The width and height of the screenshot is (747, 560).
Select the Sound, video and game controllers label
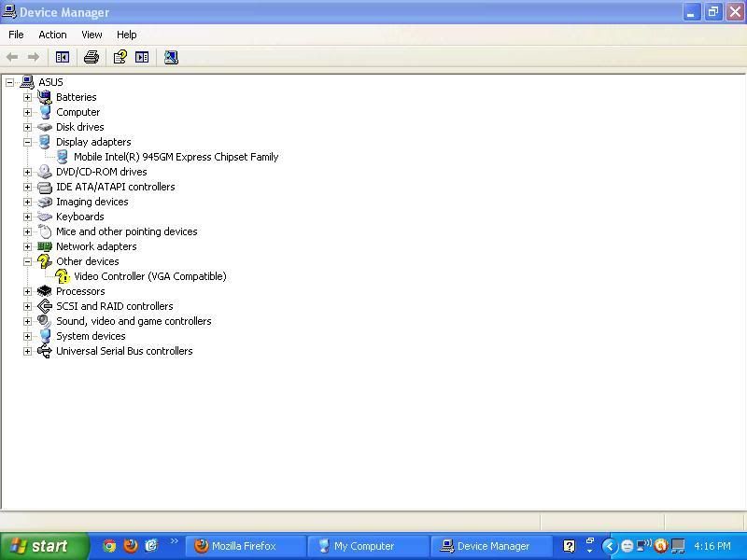tap(134, 321)
